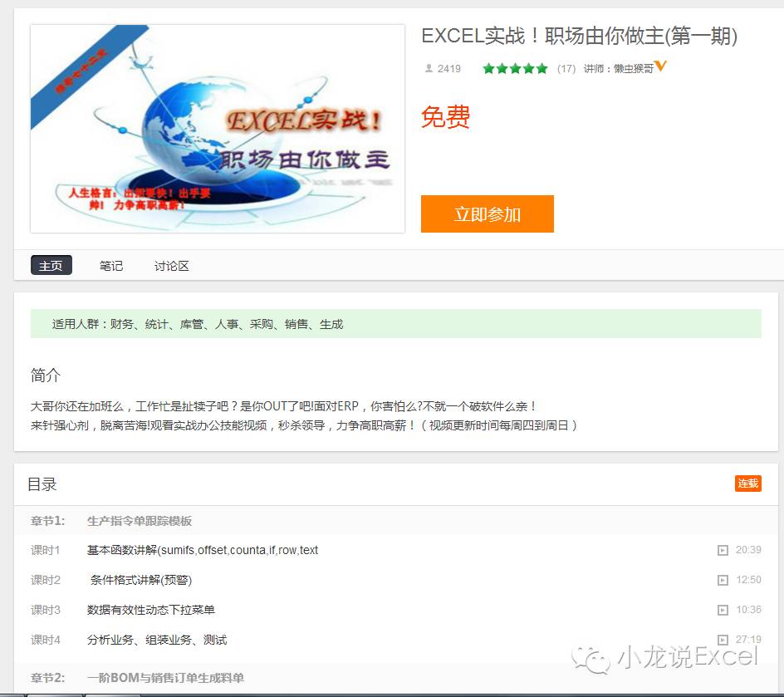Click the 章节2: label
784x697 pixels.
pyautogui.click(x=47, y=678)
